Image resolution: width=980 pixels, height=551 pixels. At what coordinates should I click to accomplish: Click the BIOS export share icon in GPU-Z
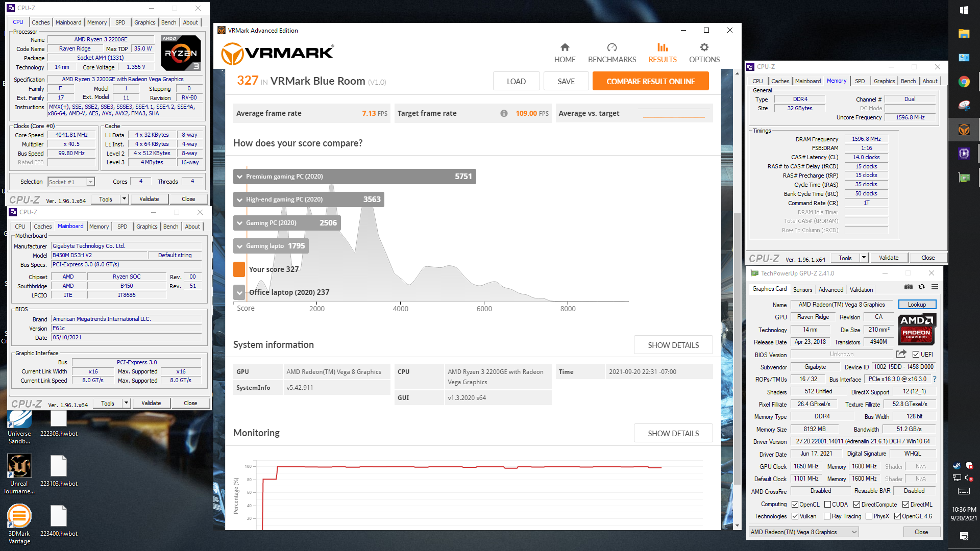901,354
